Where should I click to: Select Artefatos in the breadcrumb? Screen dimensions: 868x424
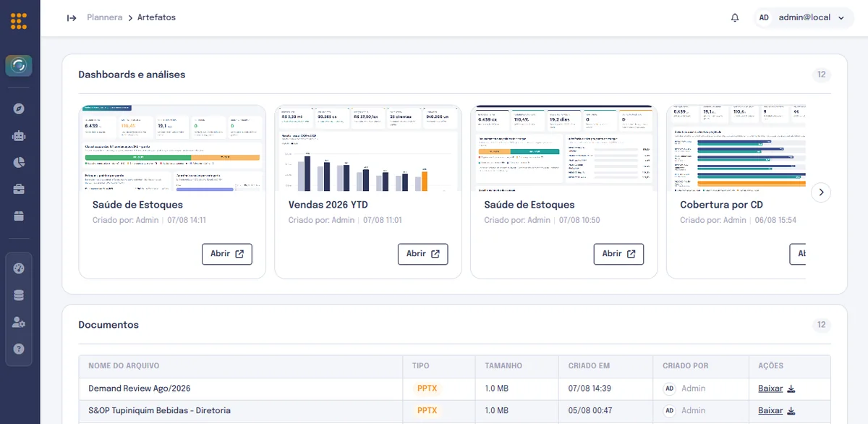point(157,17)
